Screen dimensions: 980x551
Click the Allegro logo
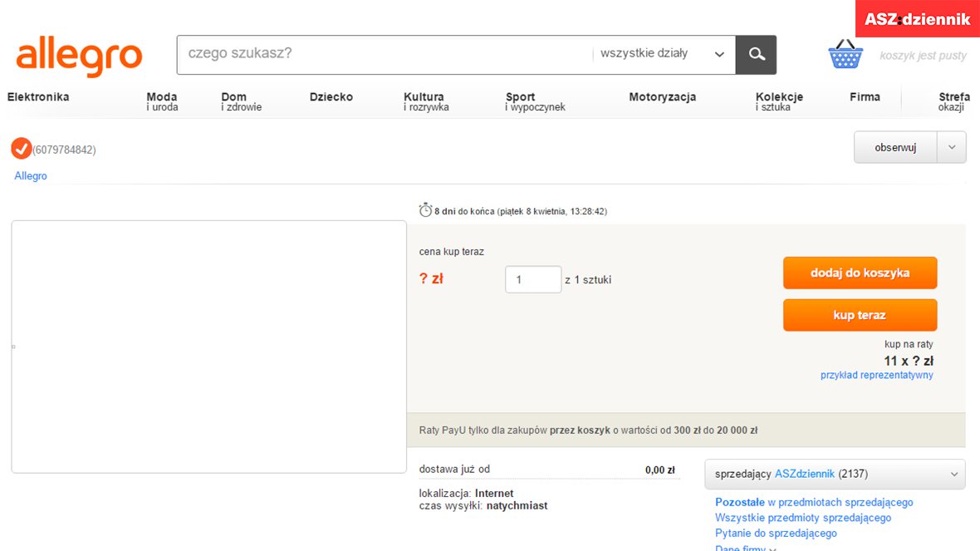pyautogui.click(x=80, y=57)
